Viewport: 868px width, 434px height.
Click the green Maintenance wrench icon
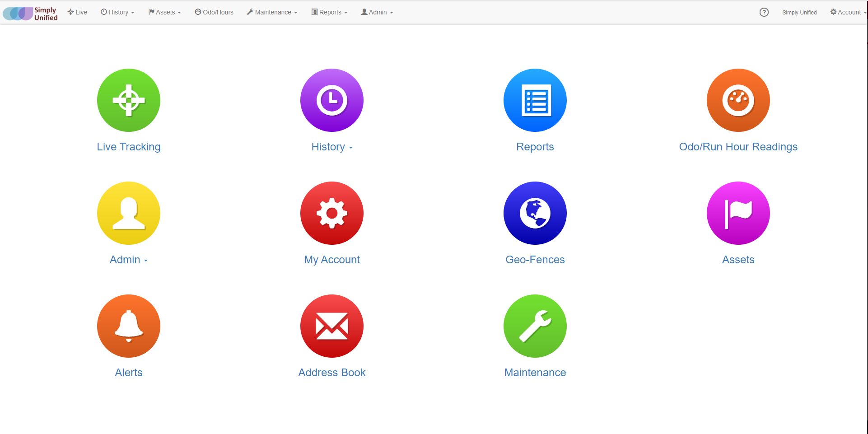point(535,326)
